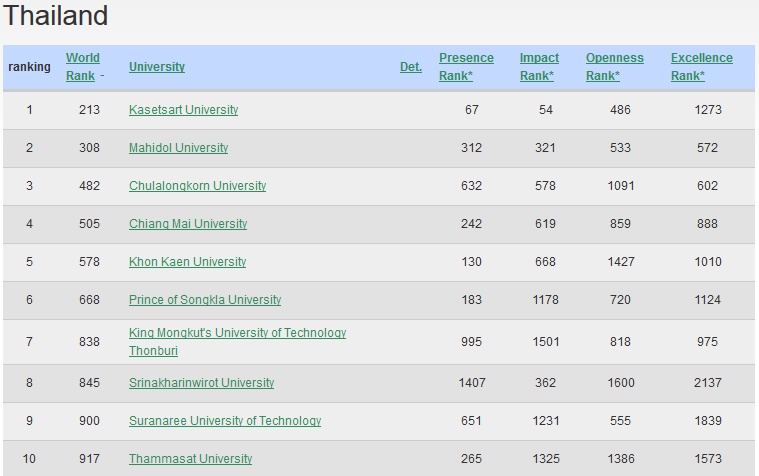This screenshot has width=759, height=476.
Task: Open Thammasat University link
Action: (190, 459)
